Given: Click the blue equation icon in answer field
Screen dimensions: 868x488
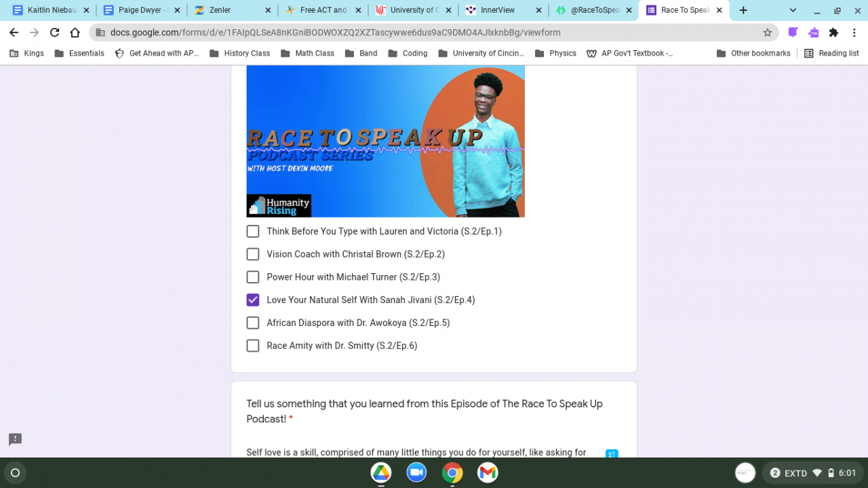Looking at the screenshot, I should pos(612,453).
